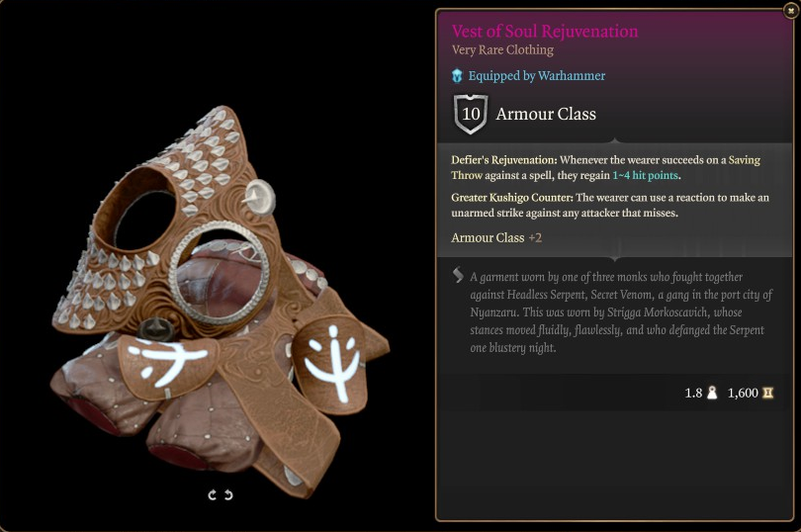Click the Very Rare Clothing label
Viewport: 801px width, 532px height.
tap(502, 50)
